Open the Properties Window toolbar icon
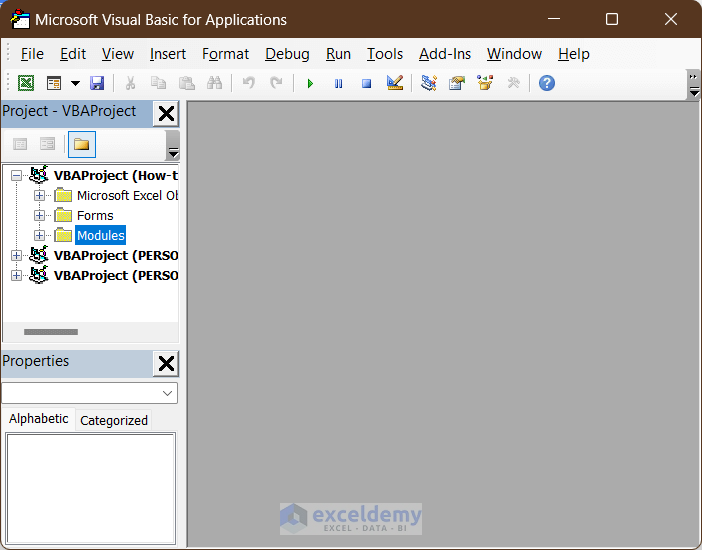The height and width of the screenshot is (550, 702). click(457, 83)
